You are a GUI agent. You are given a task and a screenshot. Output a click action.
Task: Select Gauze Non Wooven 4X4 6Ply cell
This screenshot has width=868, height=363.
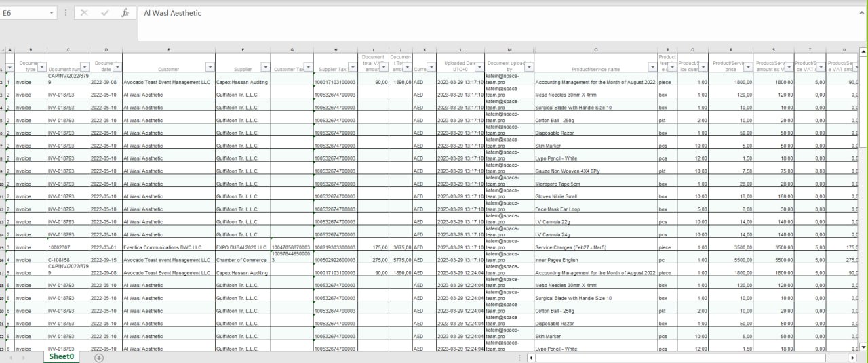point(595,168)
